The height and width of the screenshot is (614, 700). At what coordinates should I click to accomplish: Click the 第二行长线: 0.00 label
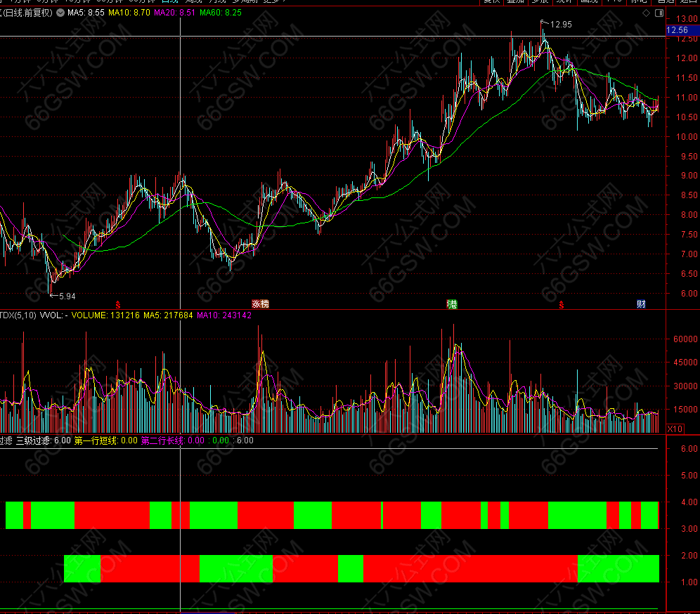[173, 441]
